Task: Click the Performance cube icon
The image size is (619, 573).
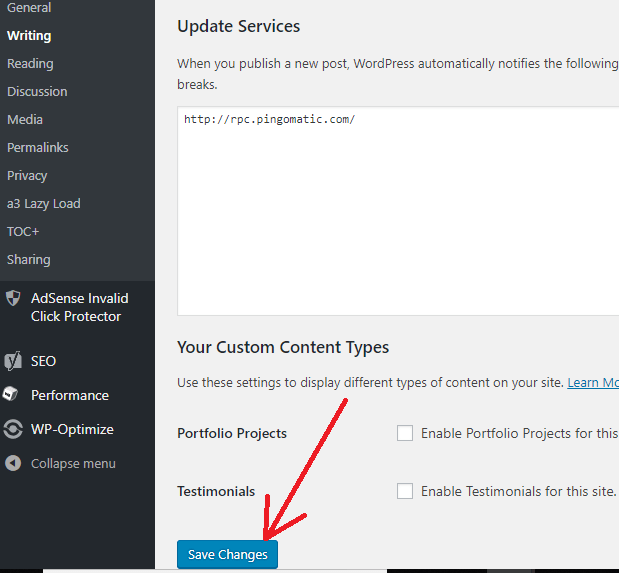Action: [13, 395]
